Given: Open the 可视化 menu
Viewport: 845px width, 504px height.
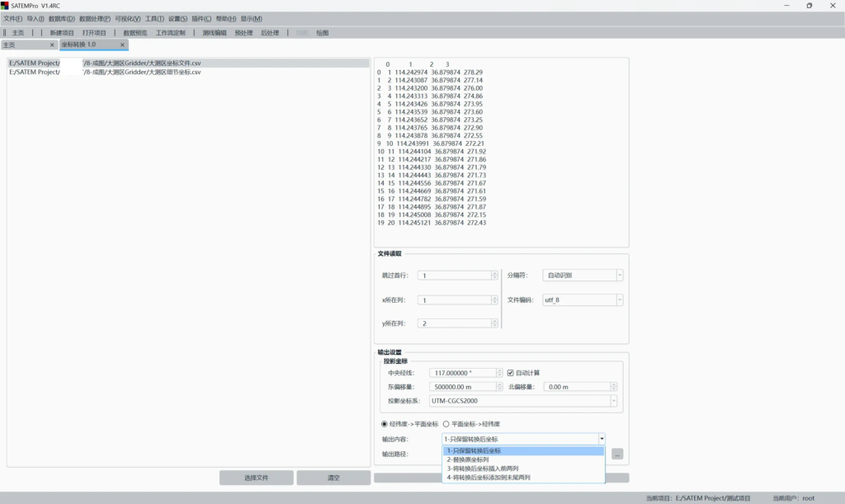Looking at the screenshot, I should point(128,18).
